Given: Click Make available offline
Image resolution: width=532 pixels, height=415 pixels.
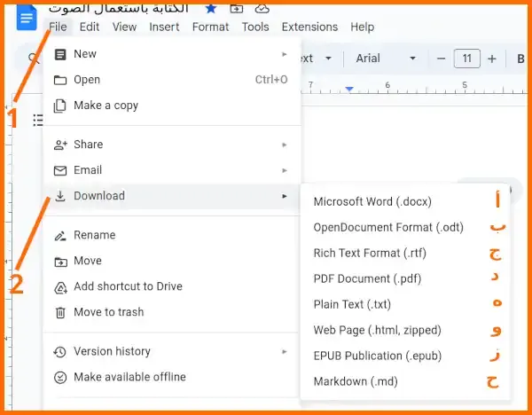Looking at the screenshot, I should click(x=172, y=378).
